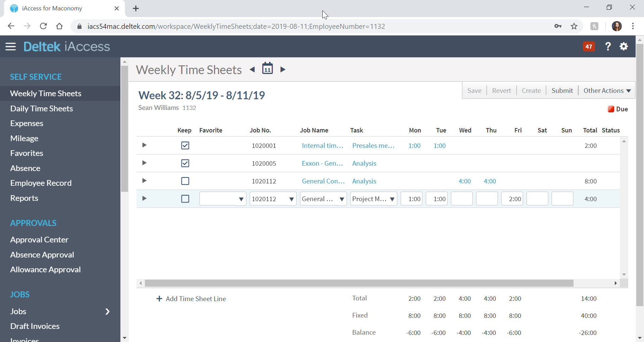Image resolution: width=644 pixels, height=342 pixels.
Task: Select Approval Center from sidebar
Action: point(39,240)
